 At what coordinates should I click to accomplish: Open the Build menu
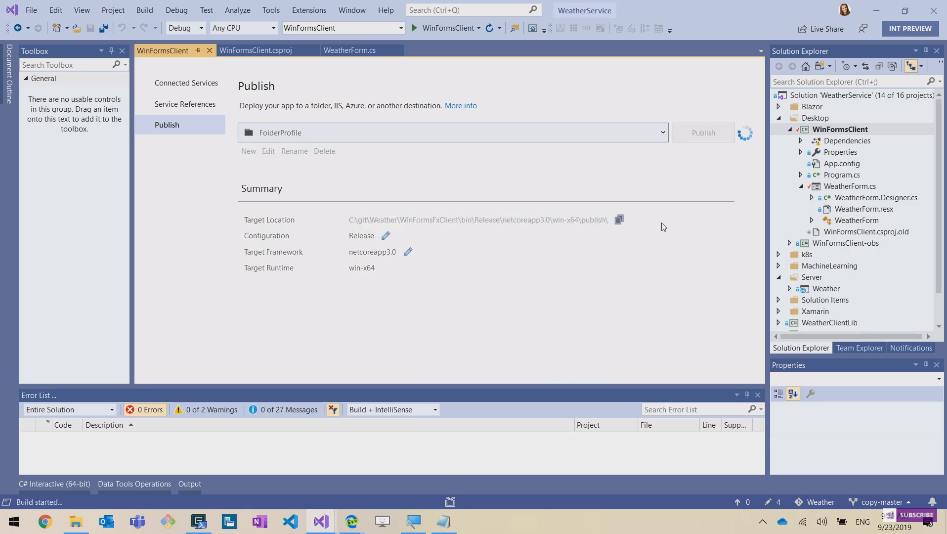(x=144, y=10)
